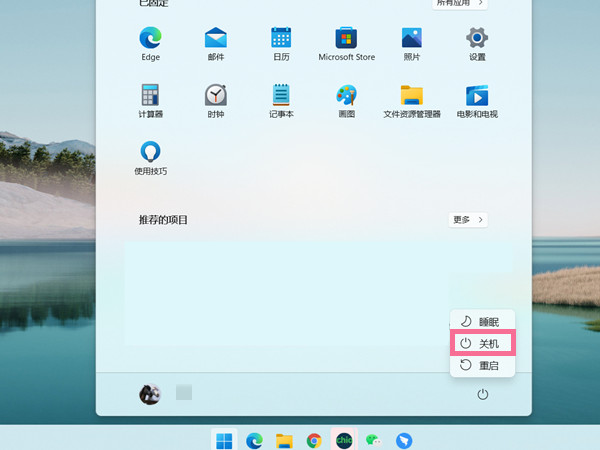Choose 关机 (Shut down) option

pyautogui.click(x=483, y=343)
